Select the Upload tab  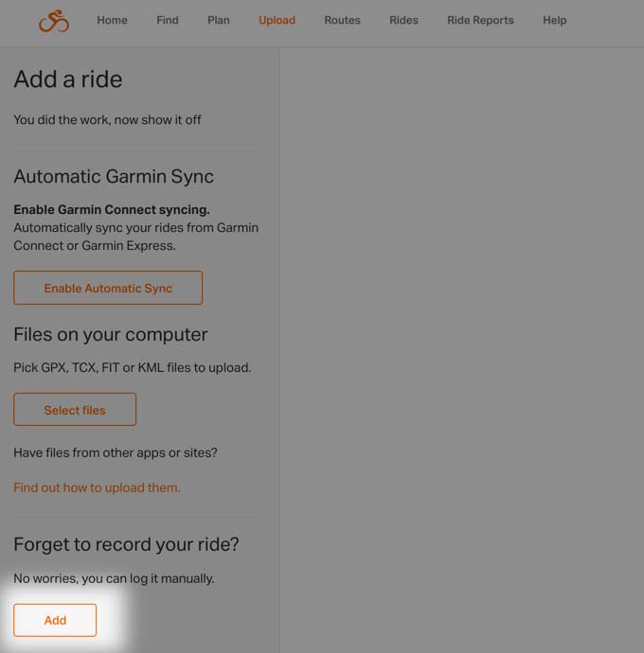point(277,20)
